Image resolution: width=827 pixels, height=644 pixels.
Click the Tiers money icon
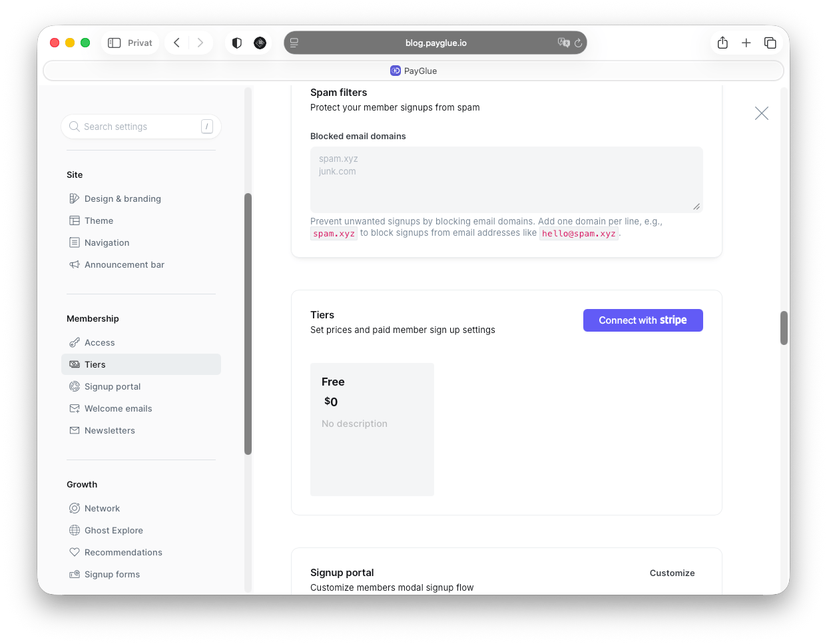75,364
